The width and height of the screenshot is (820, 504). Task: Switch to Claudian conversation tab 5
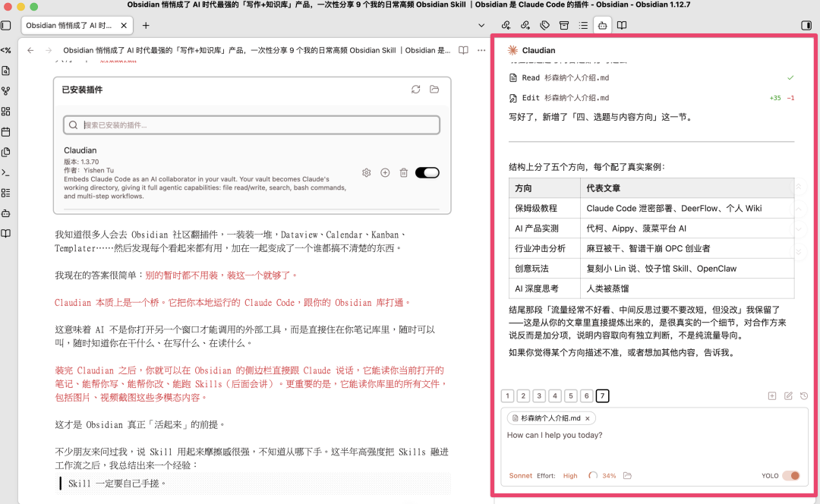tap(570, 395)
